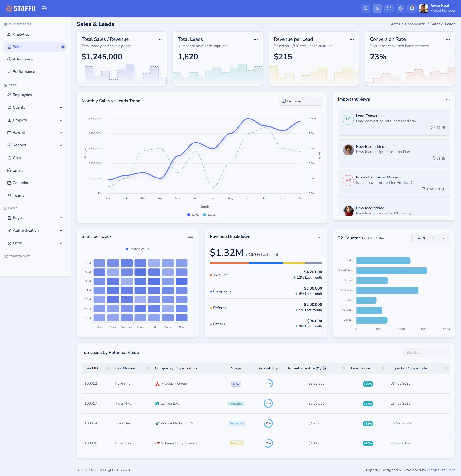The image size is (461, 476).
Task: Open the Revenue Breakdown three-dot menu
Action: pyautogui.click(x=320, y=237)
